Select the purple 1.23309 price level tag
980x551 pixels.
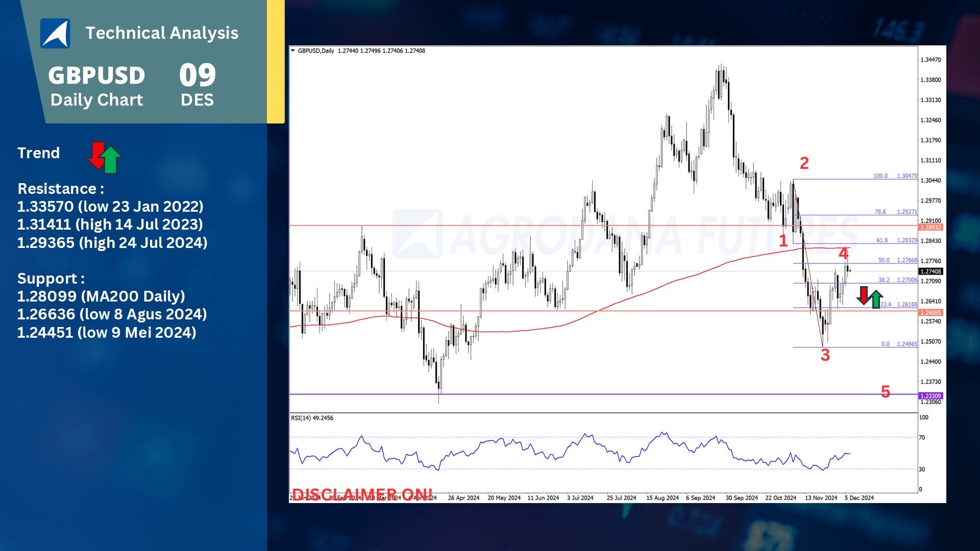click(930, 396)
